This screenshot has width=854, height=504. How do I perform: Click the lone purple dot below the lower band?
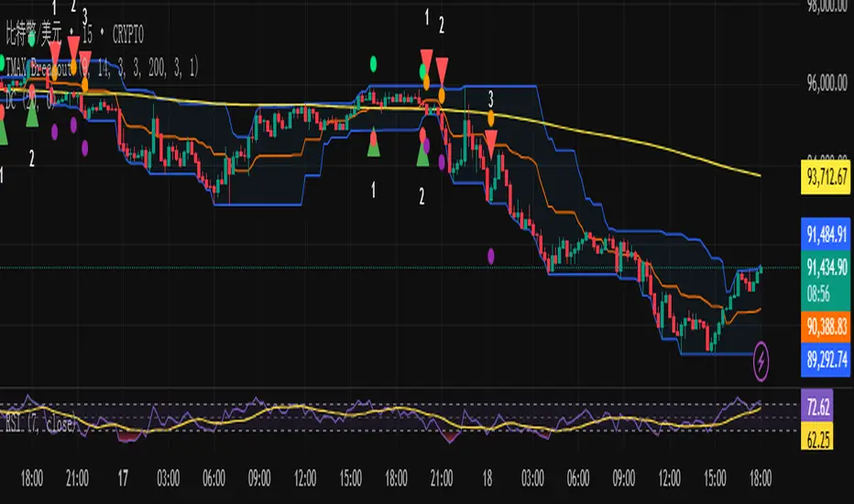491,256
